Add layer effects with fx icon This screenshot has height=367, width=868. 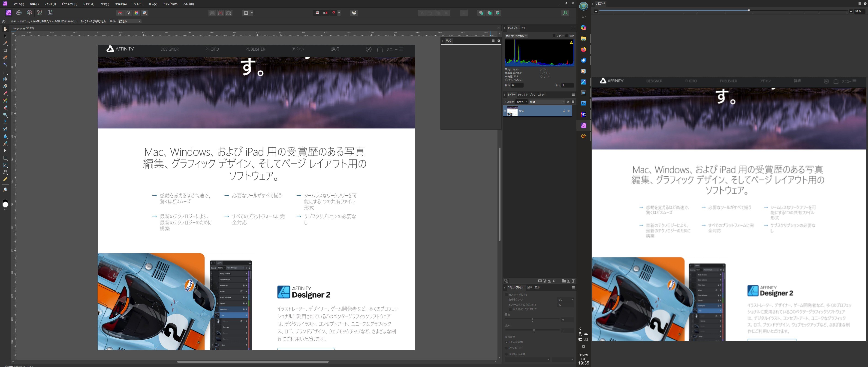549,281
